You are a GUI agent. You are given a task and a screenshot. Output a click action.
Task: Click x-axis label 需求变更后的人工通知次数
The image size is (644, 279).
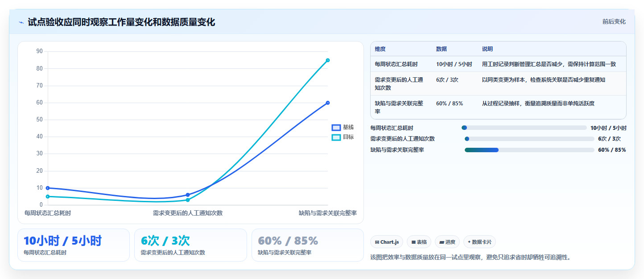pyautogui.click(x=188, y=213)
